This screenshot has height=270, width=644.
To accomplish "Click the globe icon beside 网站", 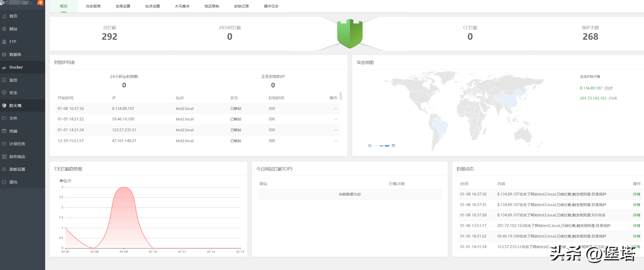I will (x=4, y=29).
